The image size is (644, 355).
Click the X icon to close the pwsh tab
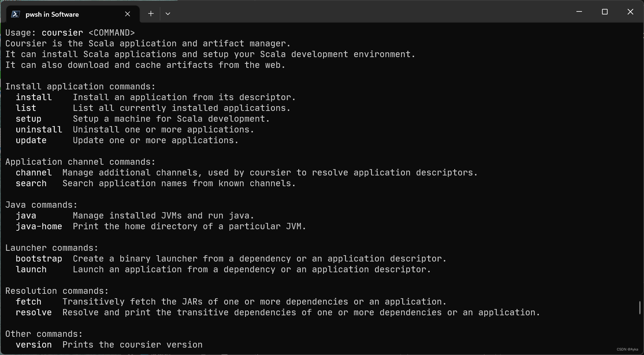127,14
